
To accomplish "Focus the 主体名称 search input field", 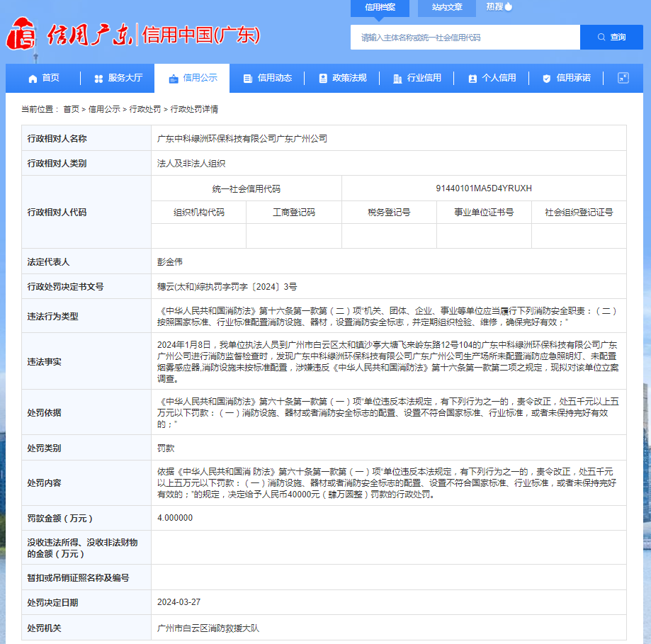I will [x=465, y=38].
